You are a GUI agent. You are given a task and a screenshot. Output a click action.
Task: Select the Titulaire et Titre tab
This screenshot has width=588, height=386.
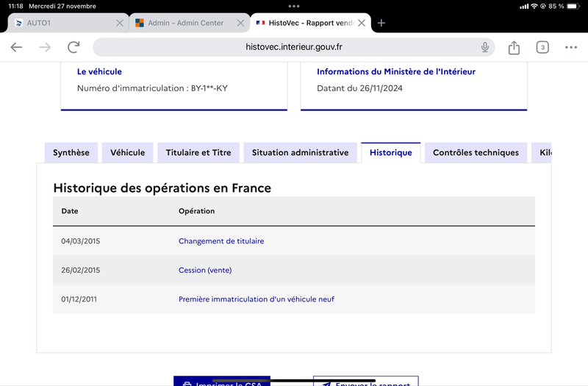(x=198, y=153)
